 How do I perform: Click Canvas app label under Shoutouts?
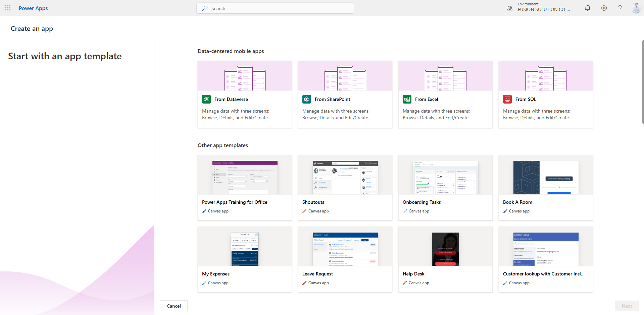point(318,211)
